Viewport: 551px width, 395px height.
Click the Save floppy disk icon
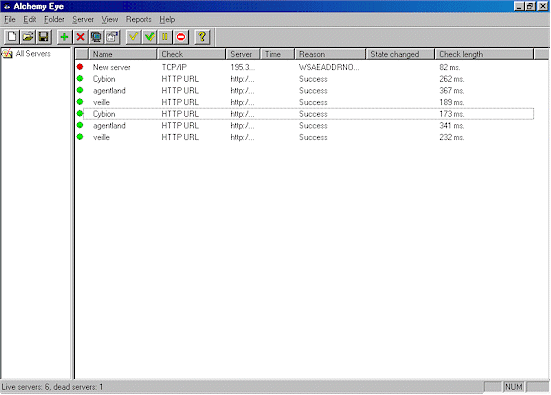click(44, 37)
